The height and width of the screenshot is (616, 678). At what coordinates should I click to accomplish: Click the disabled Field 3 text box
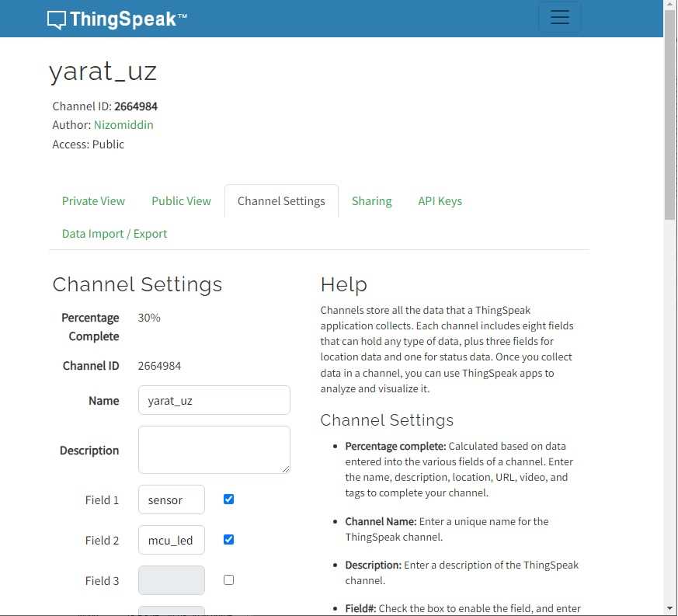[172, 580]
